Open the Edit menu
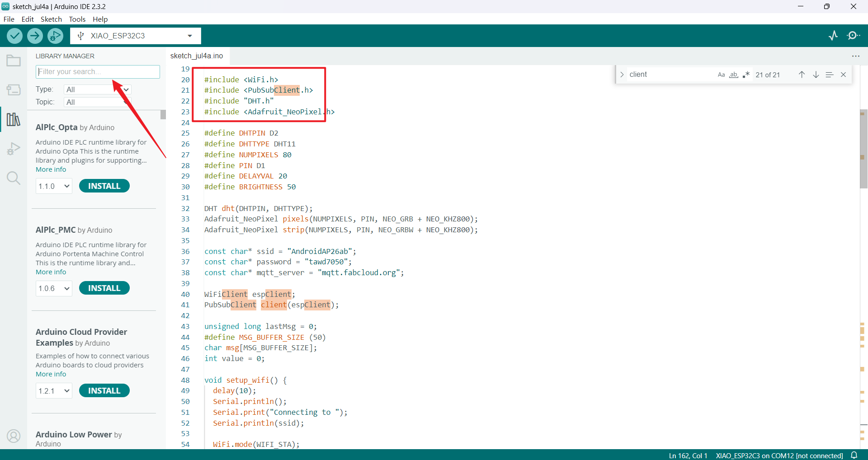The height and width of the screenshot is (460, 868). click(28, 19)
